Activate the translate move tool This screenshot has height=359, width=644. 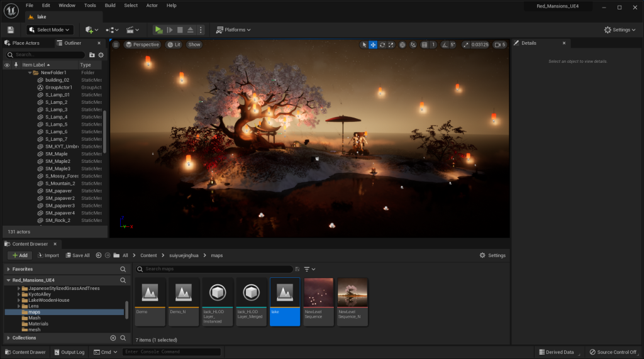click(x=373, y=45)
